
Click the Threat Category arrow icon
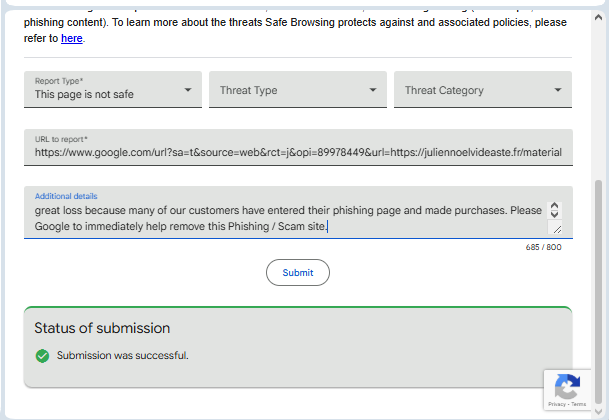(x=558, y=90)
